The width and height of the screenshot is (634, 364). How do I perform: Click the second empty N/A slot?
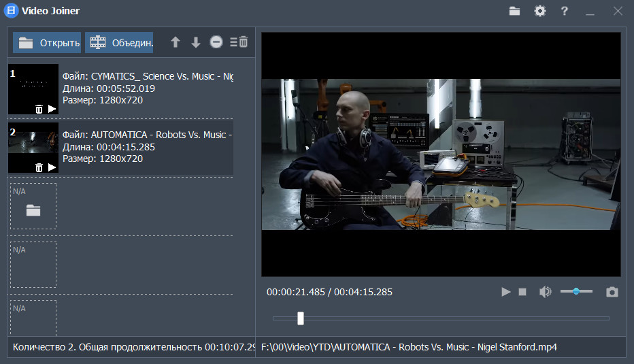coord(33,265)
